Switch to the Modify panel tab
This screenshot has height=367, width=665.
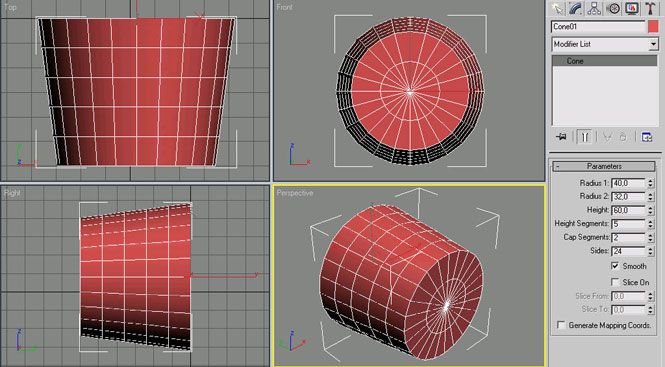pyautogui.click(x=576, y=8)
